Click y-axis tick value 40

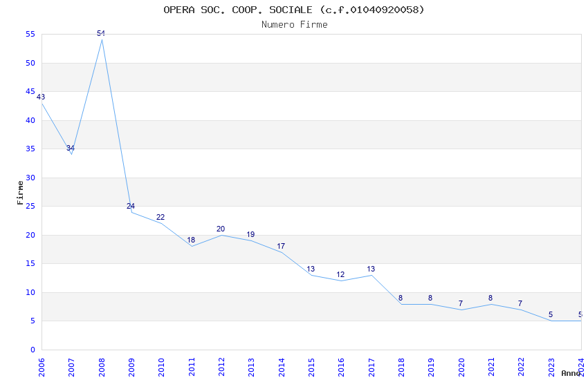[x=30, y=120]
